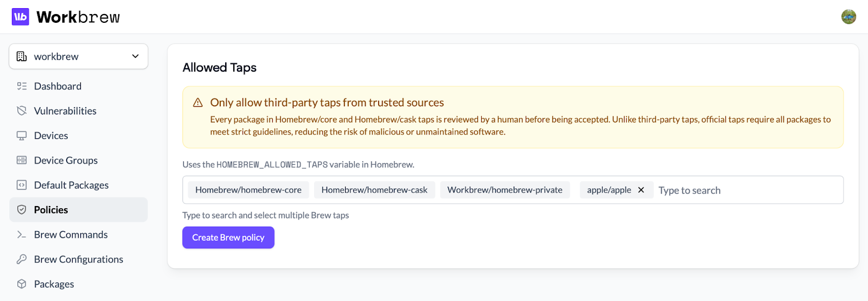Viewport: 868px width, 301px height.
Task: Click the Default Packages icon
Action: click(22, 185)
